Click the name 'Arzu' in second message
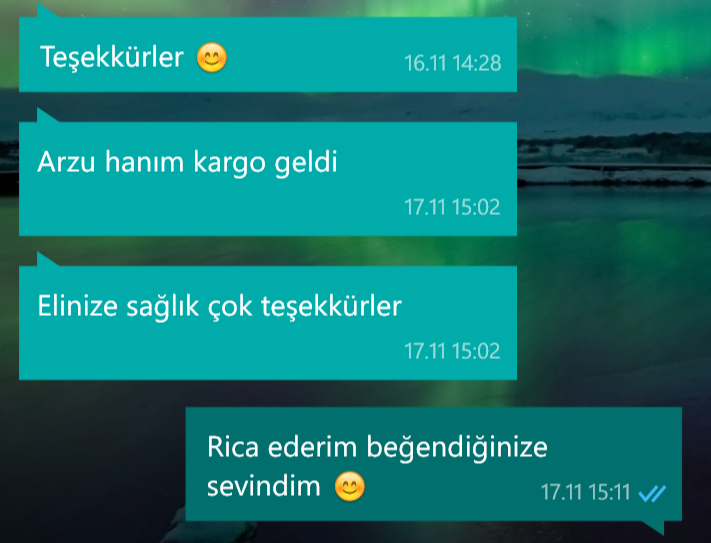Screen dimensions: 711x543 pos(66,162)
